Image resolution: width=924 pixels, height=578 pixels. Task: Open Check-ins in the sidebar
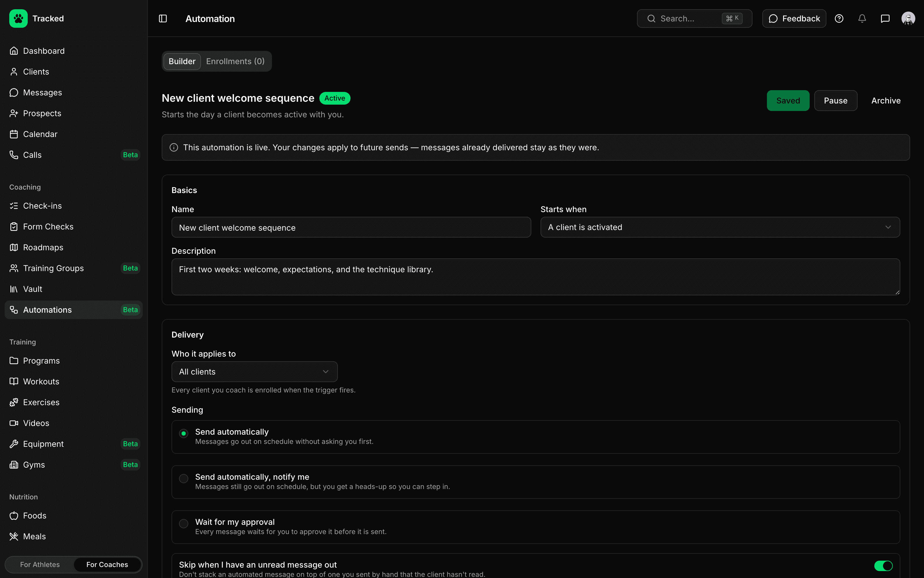click(x=73, y=206)
